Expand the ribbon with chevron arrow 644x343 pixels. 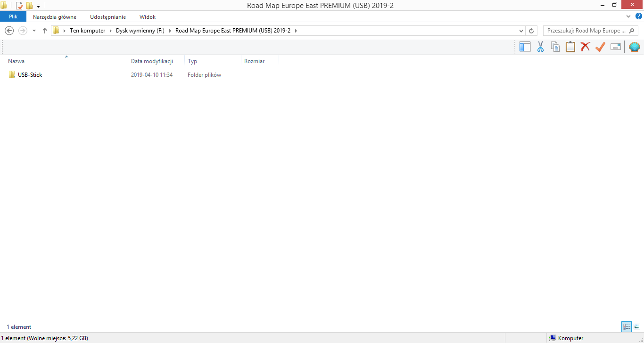(x=628, y=16)
